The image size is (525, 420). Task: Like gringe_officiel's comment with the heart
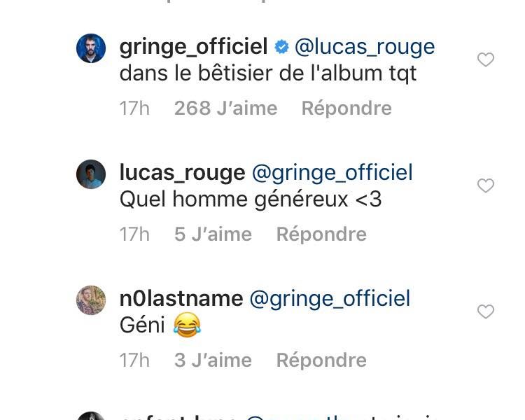(x=485, y=60)
